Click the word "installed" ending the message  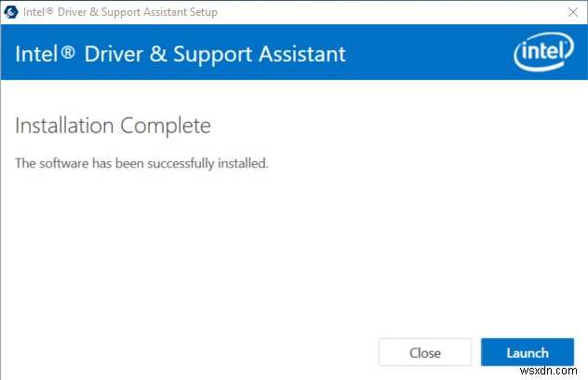(x=244, y=163)
